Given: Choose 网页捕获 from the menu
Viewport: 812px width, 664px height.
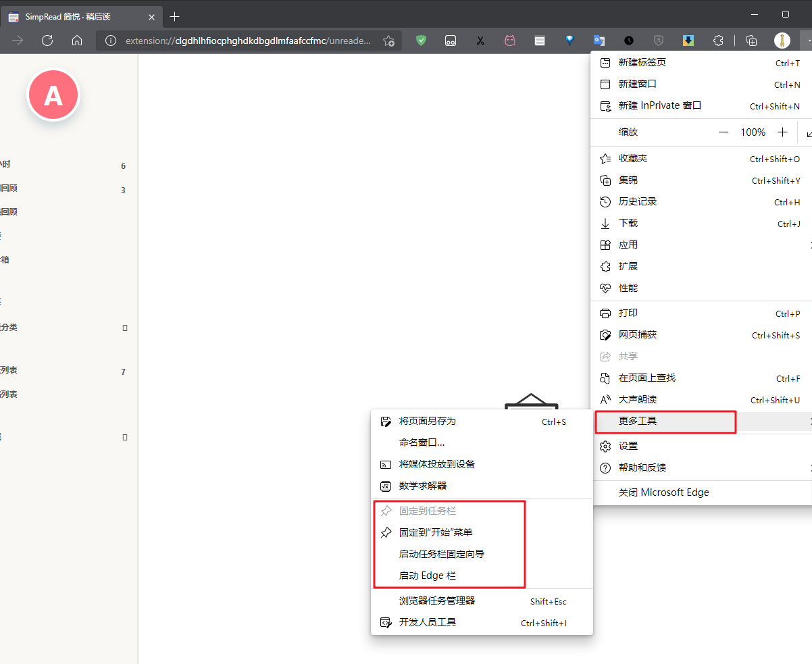Looking at the screenshot, I should pyautogui.click(x=701, y=335).
